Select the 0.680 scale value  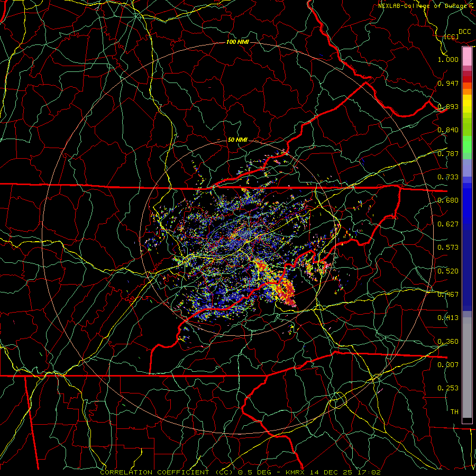click(448, 200)
